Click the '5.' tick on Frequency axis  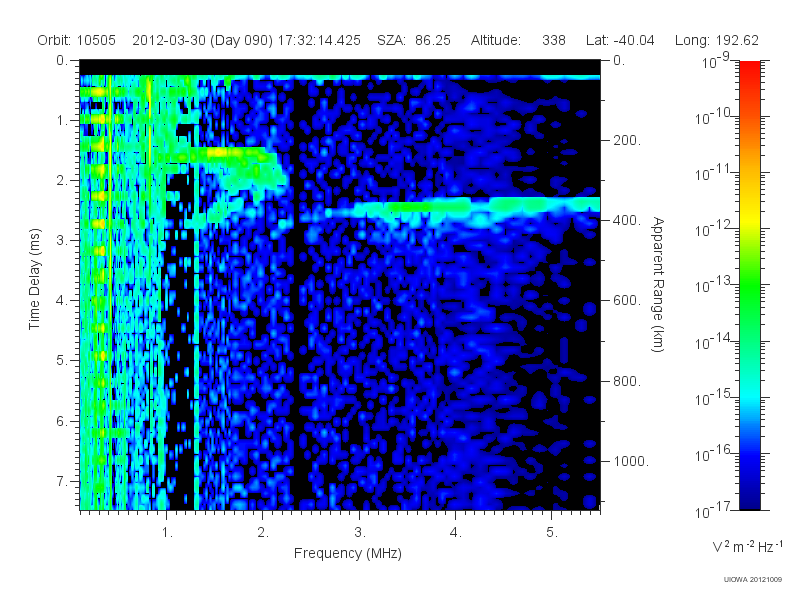click(552, 533)
